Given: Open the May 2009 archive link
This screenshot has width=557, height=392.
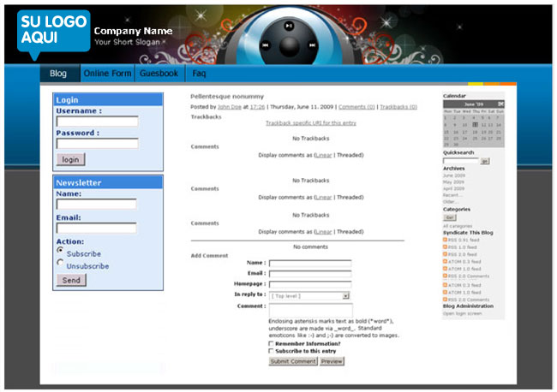Looking at the screenshot, I should point(453,182).
